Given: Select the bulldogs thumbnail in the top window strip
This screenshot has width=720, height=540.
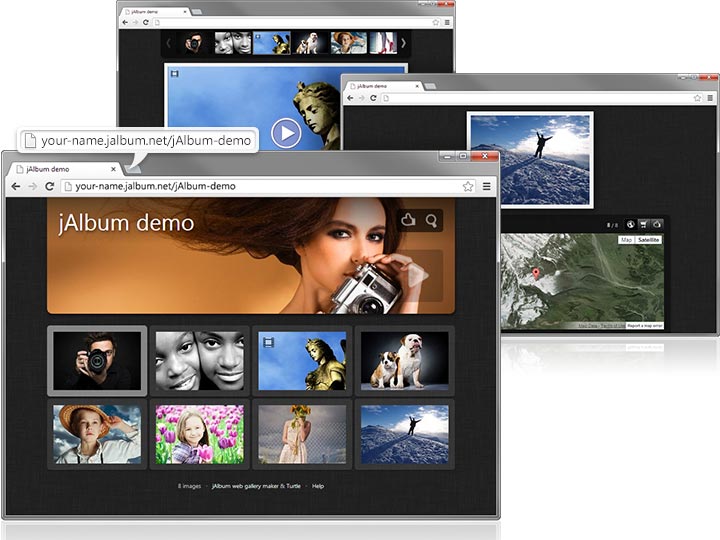Looking at the screenshot, I should (310, 43).
